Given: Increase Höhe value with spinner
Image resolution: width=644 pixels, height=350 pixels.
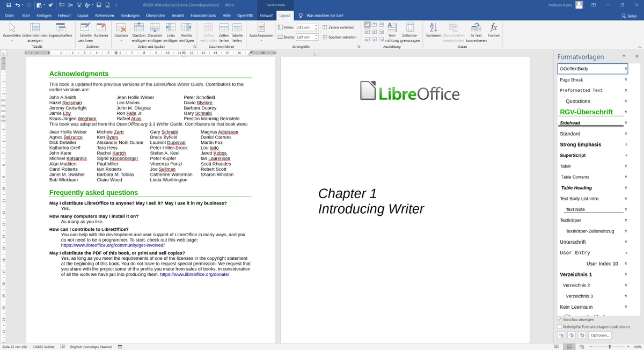Looking at the screenshot, I should 316,26.
